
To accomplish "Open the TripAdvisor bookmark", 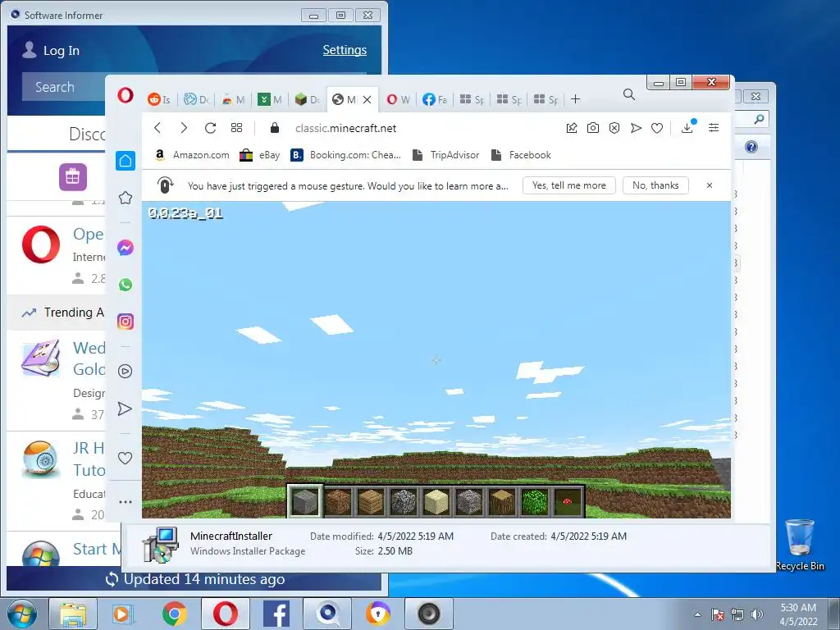I will click(x=445, y=155).
